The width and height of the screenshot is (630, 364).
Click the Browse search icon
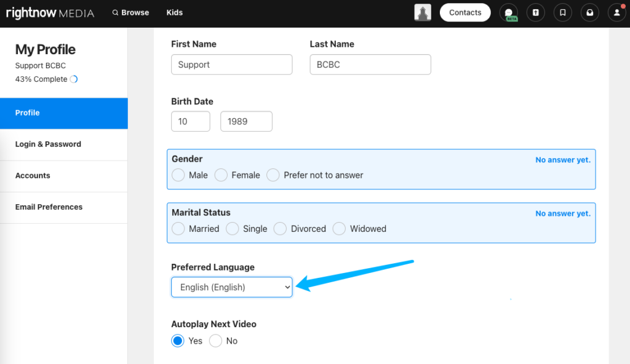115,12
